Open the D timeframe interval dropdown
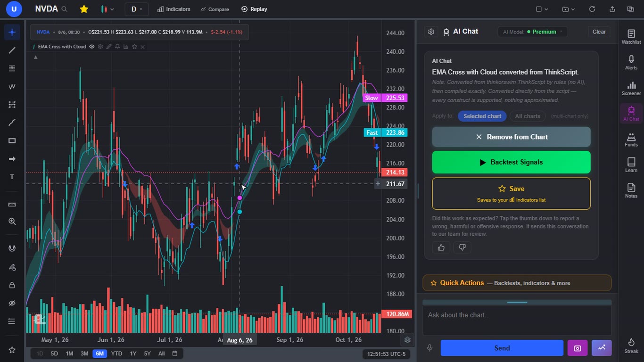 (137, 9)
